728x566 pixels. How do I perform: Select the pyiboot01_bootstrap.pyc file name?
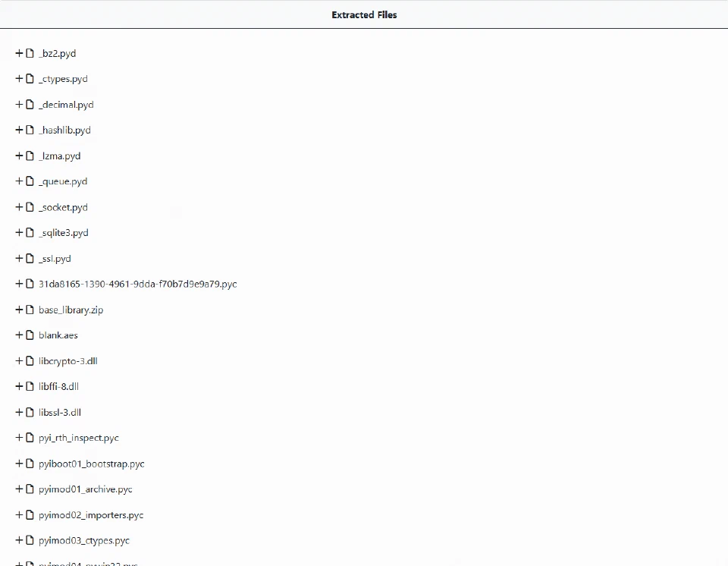(92, 464)
